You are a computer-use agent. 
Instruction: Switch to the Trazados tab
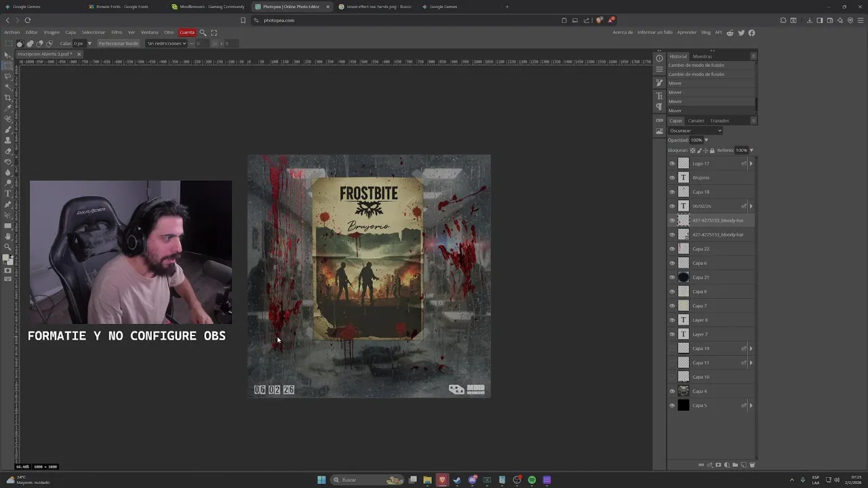pyautogui.click(x=719, y=121)
